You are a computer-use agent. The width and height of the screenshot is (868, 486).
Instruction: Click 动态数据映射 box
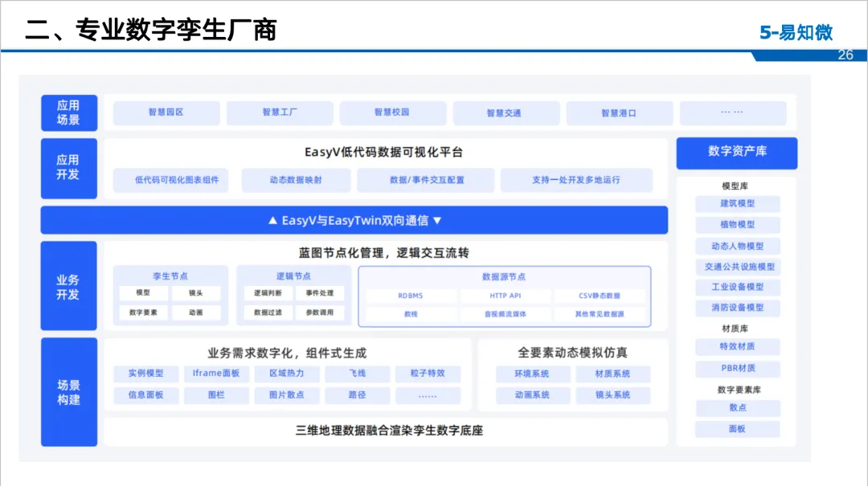[296, 180]
